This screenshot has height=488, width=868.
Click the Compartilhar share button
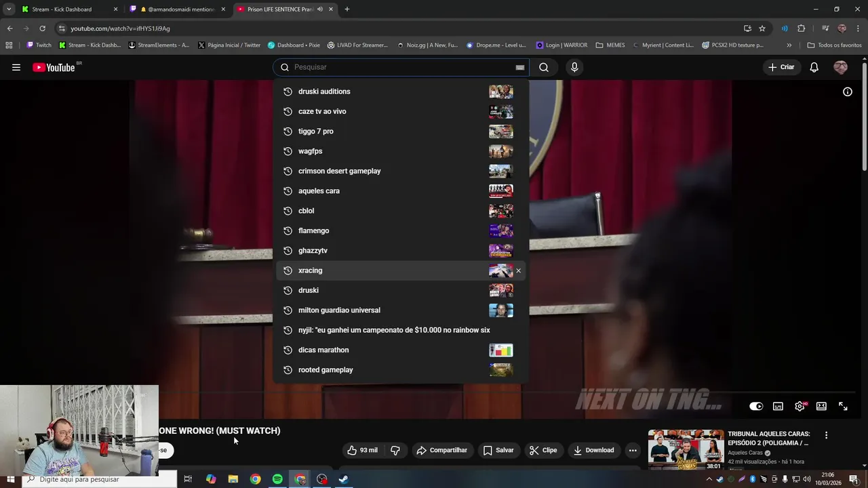(x=442, y=450)
